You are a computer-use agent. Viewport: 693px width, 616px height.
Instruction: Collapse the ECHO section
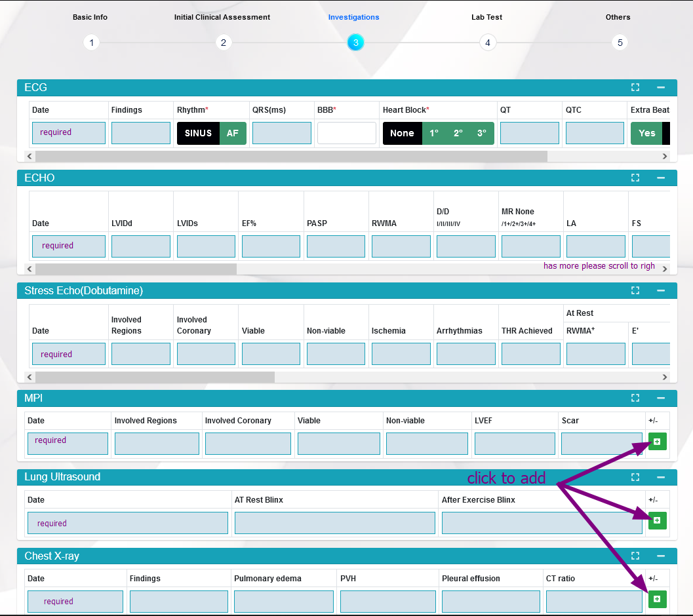point(661,178)
